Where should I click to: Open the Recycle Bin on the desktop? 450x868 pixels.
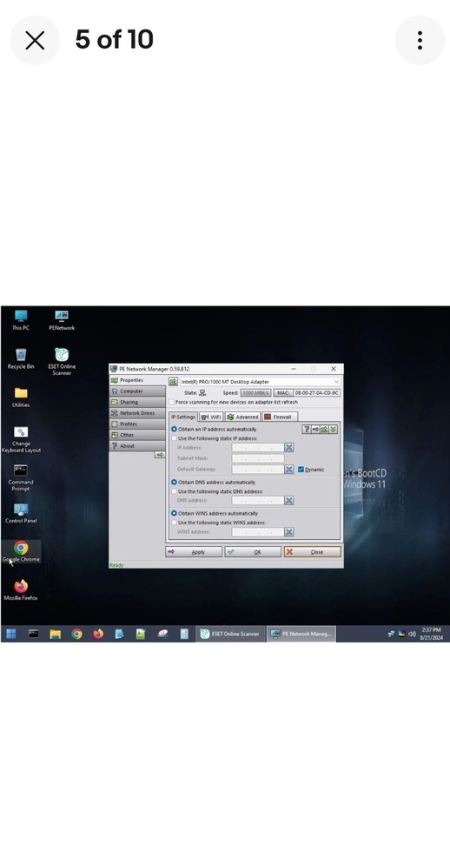21,358
